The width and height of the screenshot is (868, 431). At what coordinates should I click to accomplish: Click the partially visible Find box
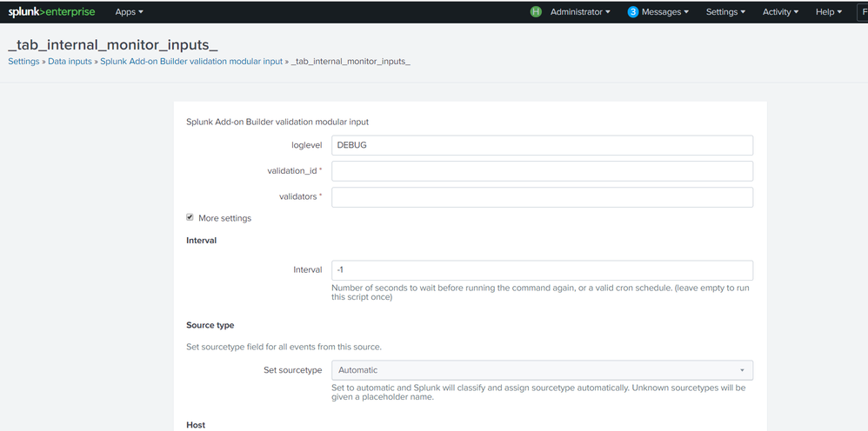(863, 12)
